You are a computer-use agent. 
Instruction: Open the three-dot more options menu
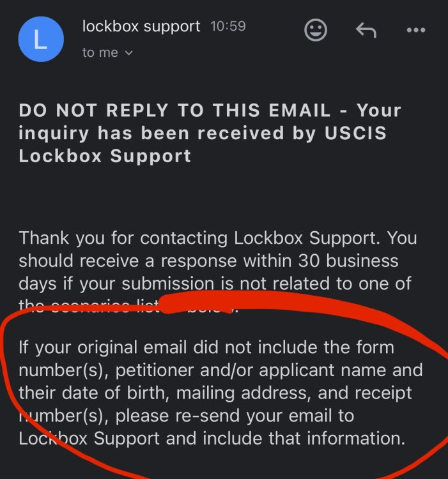415,31
